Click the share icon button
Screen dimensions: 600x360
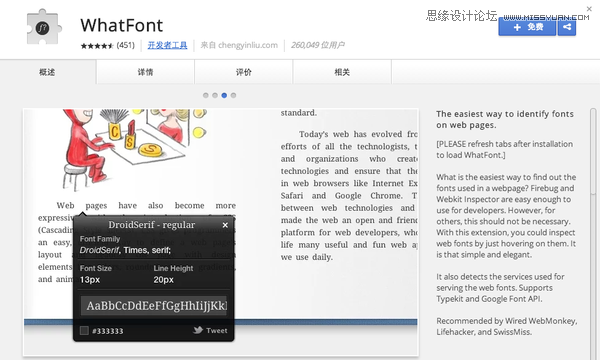(567, 27)
